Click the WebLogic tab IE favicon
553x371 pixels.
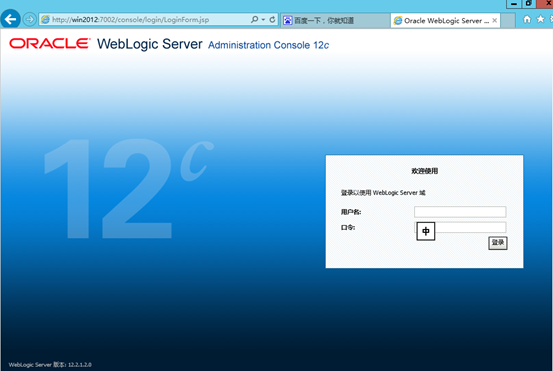398,20
